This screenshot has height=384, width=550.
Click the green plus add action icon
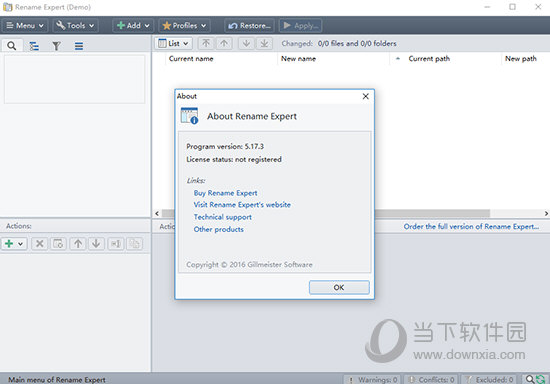9,243
